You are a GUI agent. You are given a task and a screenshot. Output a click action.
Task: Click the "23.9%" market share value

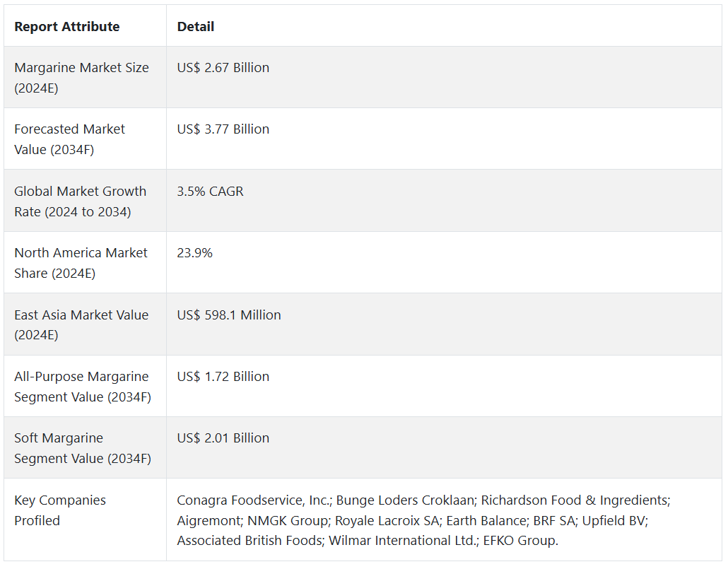195,253
